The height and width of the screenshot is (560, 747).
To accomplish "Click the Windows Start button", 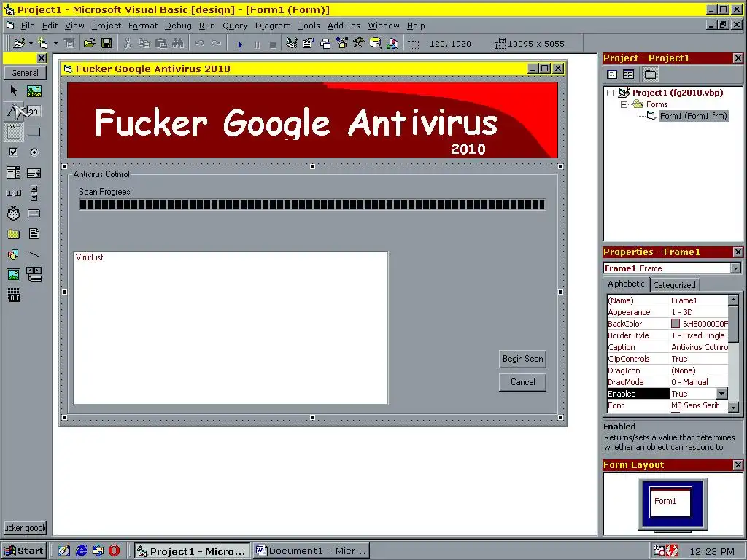I will click(x=25, y=551).
